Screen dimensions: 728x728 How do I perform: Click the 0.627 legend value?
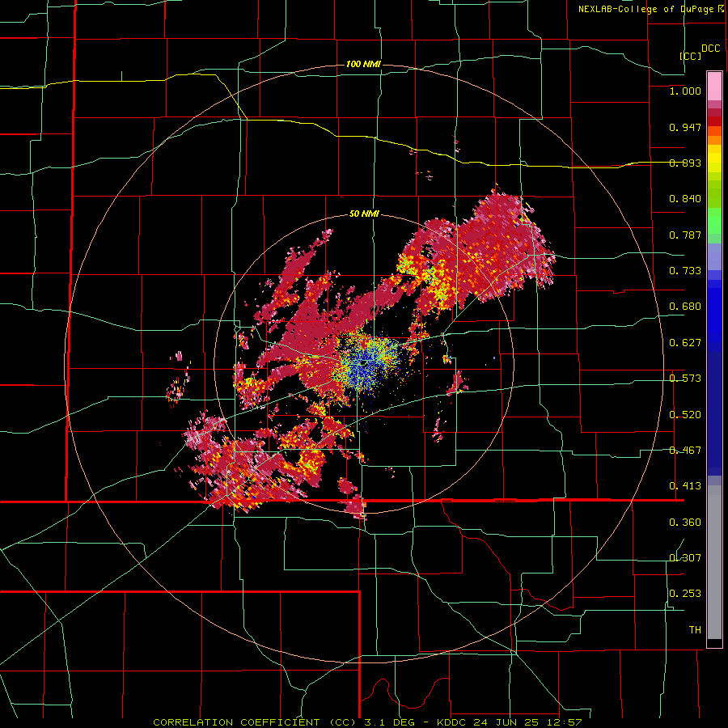pos(685,343)
